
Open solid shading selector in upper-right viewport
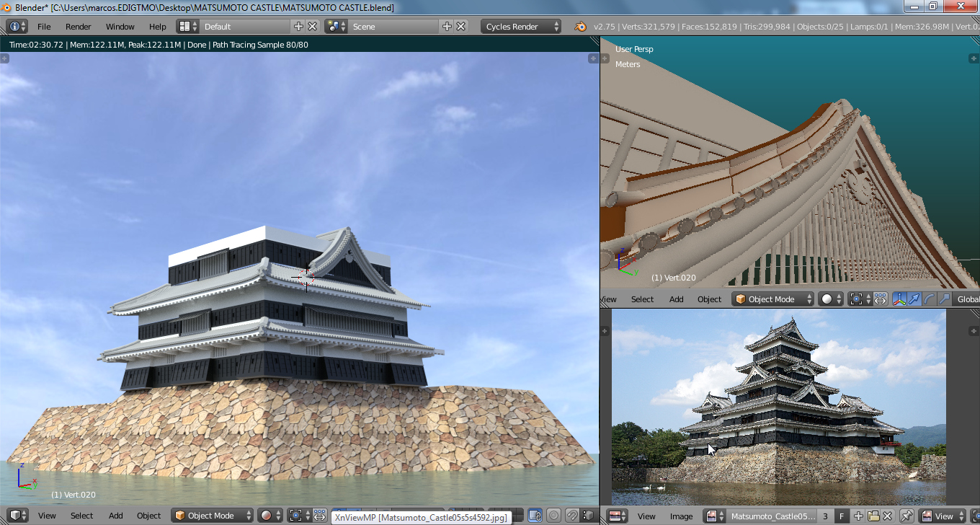tap(831, 299)
